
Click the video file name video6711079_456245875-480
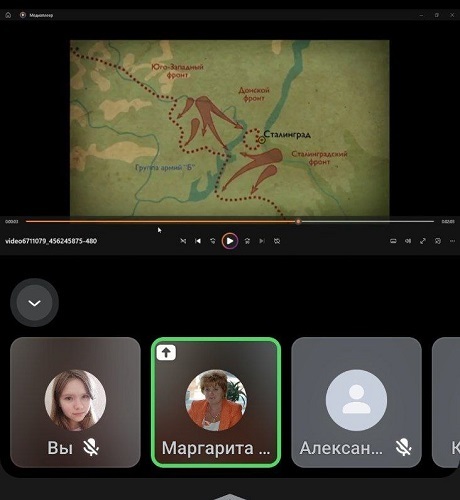tap(51, 241)
